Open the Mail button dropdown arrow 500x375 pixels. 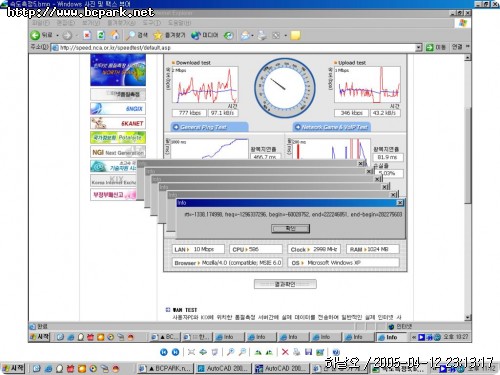252,35
